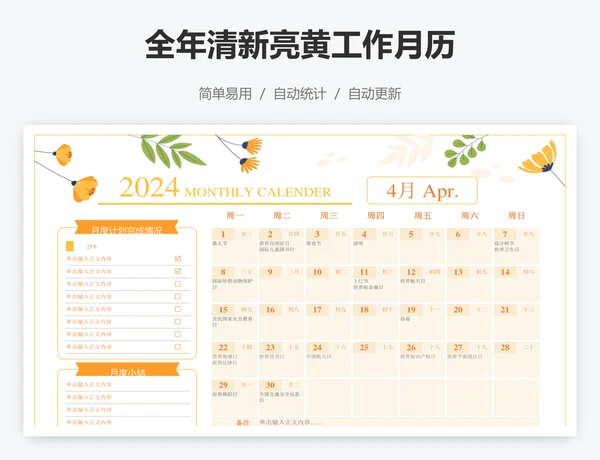The image size is (600, 460).
Task: Click the 国际儿童图书日 entry on April 2
Action: coord(277,250)
